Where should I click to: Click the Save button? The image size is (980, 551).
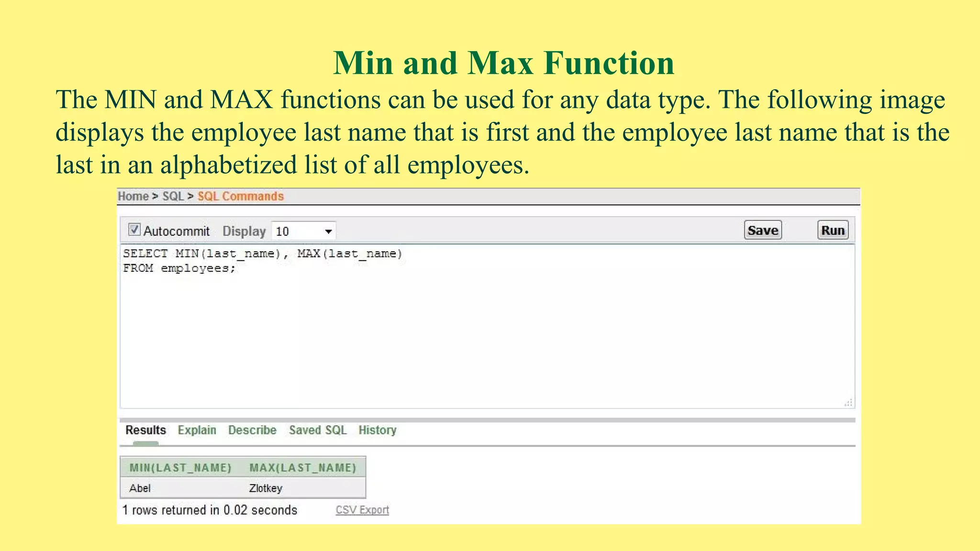pyautogui.click(x=763, y=230)
